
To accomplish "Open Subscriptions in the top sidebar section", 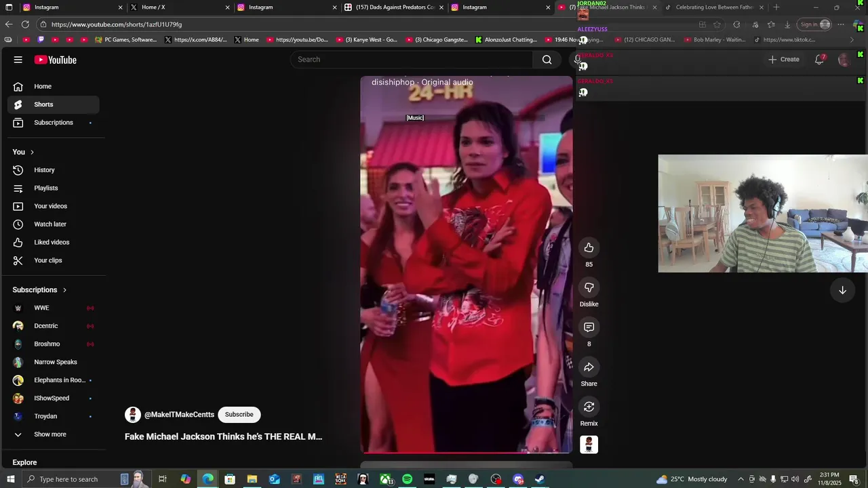I will point(53,123).
